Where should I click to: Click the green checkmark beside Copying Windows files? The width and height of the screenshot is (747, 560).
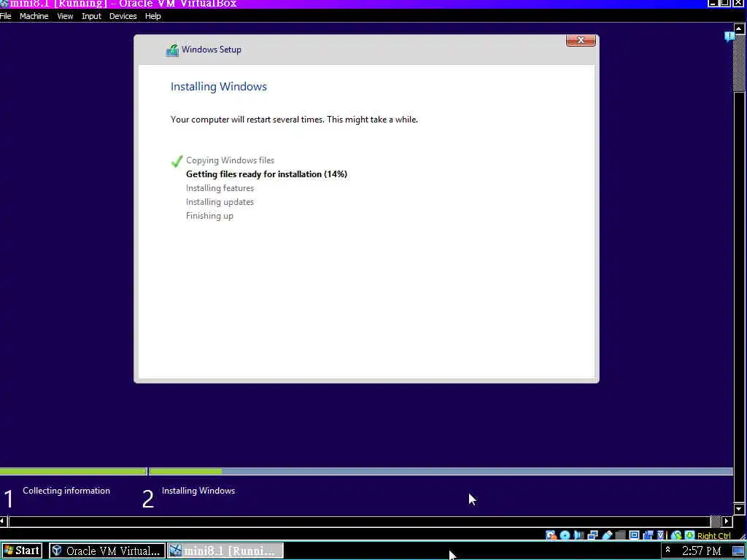click(177, 161)
